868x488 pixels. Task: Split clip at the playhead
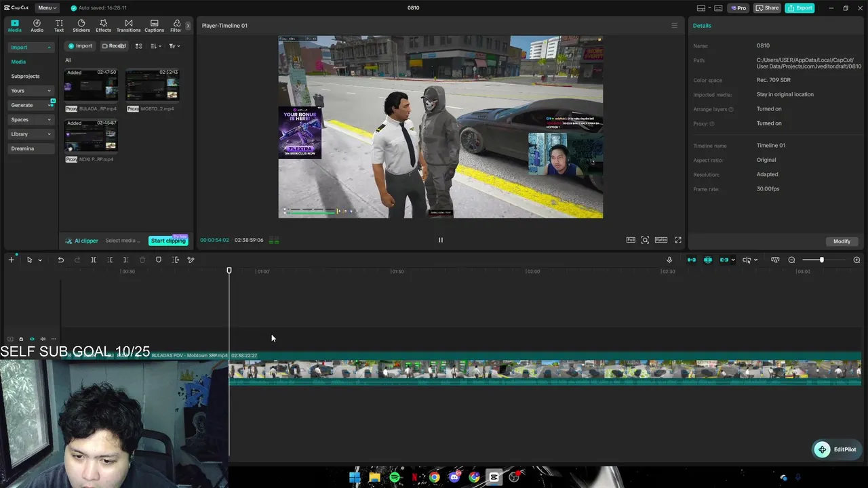point(94,260)
